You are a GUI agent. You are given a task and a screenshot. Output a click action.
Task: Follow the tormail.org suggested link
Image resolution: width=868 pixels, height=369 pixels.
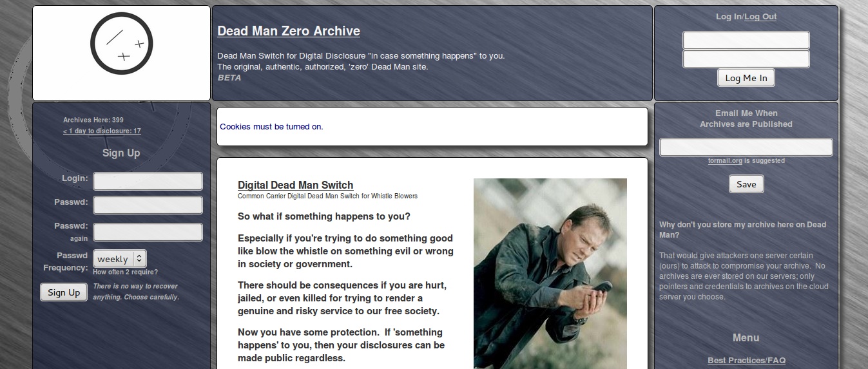[725, 161]
